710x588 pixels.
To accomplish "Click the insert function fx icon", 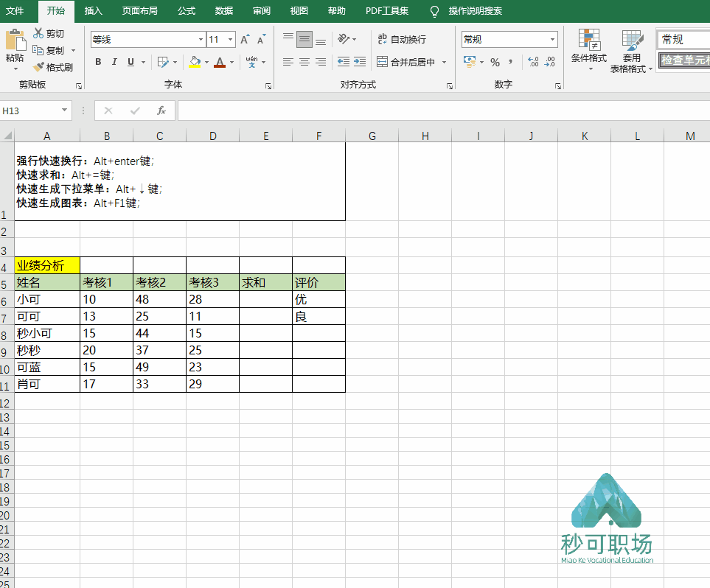I will click(161, 111).
